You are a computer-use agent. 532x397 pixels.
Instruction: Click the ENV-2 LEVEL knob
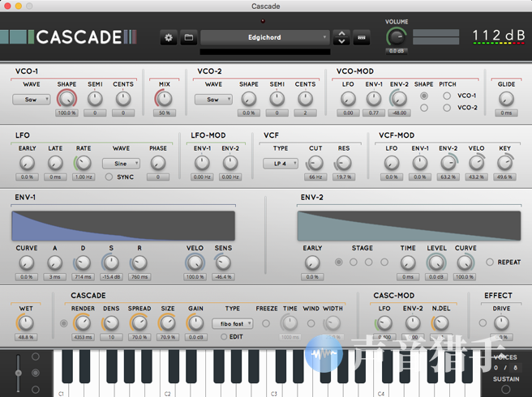[436, 263]
